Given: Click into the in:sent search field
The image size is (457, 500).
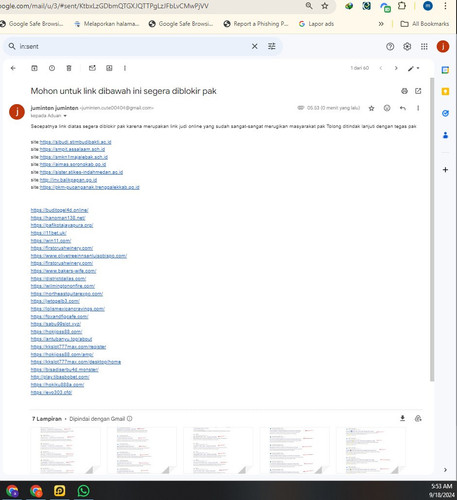Looking at the screenshot, I should [133, 46].
